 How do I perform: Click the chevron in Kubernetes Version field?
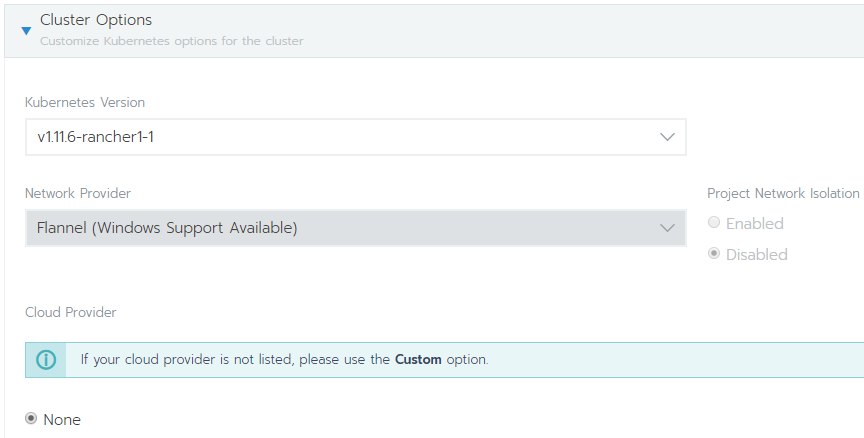[667, 137]
